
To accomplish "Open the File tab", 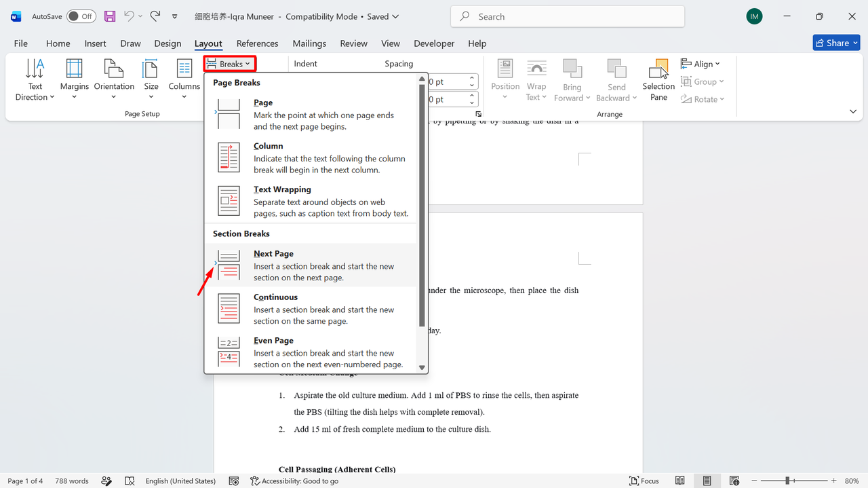I will (x=21, y=43).
